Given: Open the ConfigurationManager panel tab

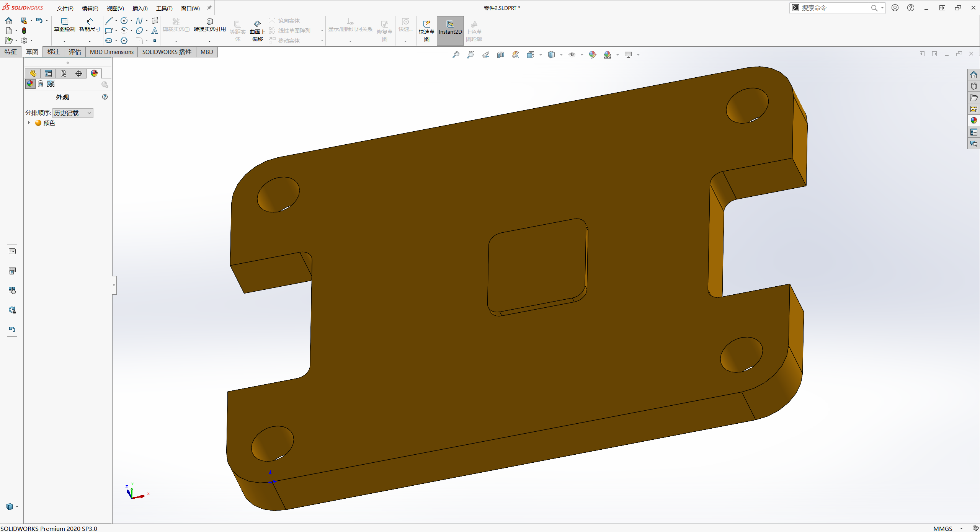Looking at the screenshot, I should pyautogui.click(x=64, y=73).
